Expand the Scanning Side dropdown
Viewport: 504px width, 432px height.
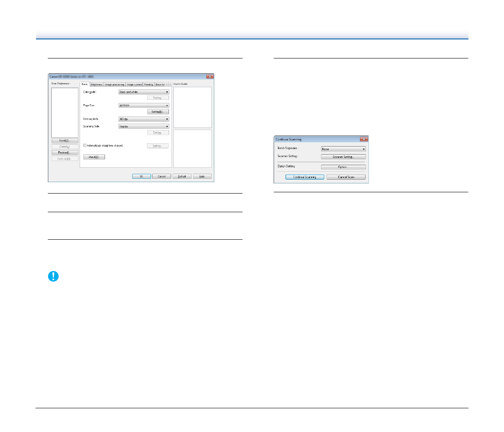tap(144, 126)
